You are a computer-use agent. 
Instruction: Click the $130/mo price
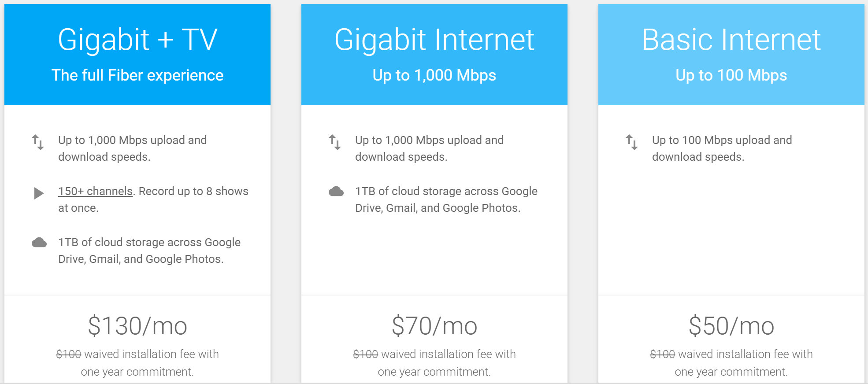[137, 326]
